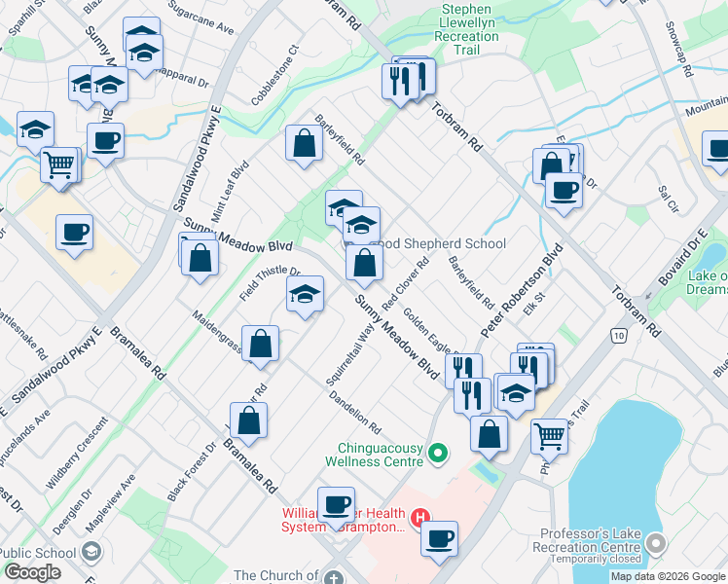This screenshot has height=584, width=728.
Task: Click the Highway 10 route shield
Action: point(618,335)
